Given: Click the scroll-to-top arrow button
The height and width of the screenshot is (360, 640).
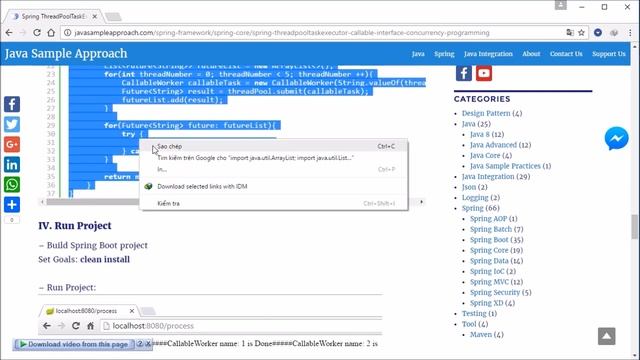Looking at the screenshot, I should click(607, 336).
